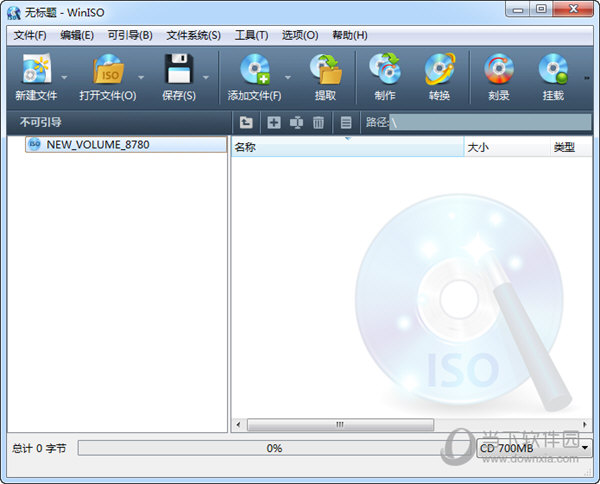Viewport: 600px width, 484px height.
Task: Expand the Open File dropdown arrow
Action: [141, 78]
